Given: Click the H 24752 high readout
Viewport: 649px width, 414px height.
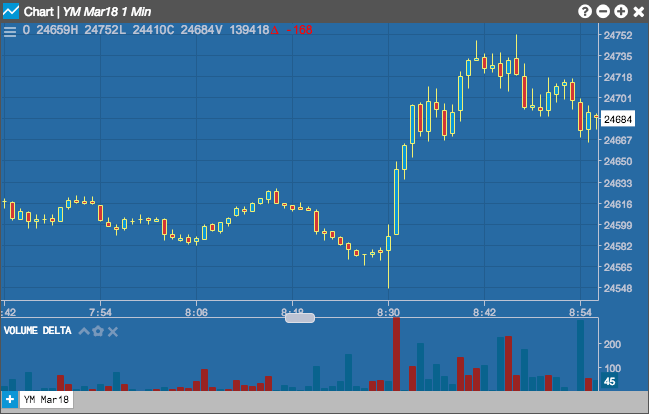Looking at the screenshot, I should click(x=95, y=30).
